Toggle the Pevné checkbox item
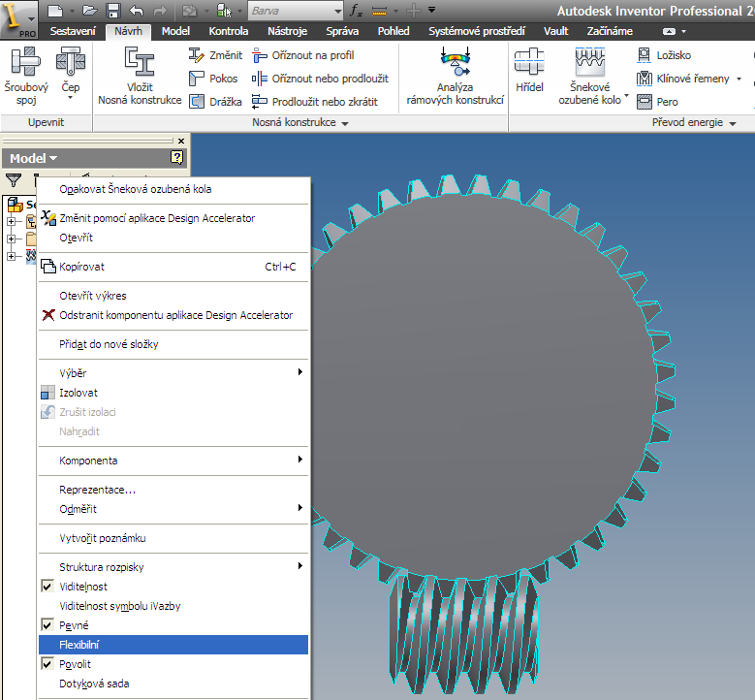Screen dimensions: 755x700 [x=173, y=625]
